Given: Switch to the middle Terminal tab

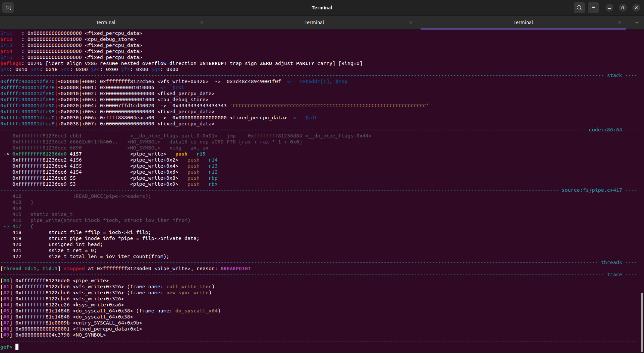Looking at the screenshot, I should point(314,22).
